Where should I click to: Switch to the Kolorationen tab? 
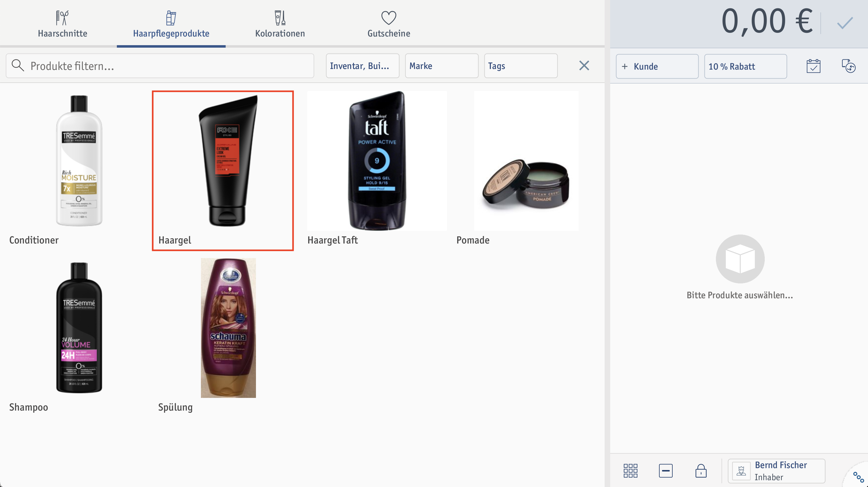click(x=280, y=24)
